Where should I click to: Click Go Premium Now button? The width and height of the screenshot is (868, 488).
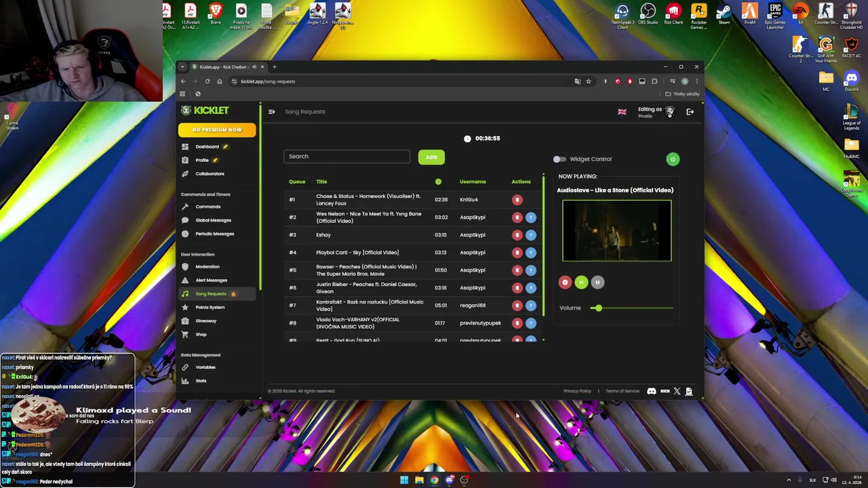point(217,129)
